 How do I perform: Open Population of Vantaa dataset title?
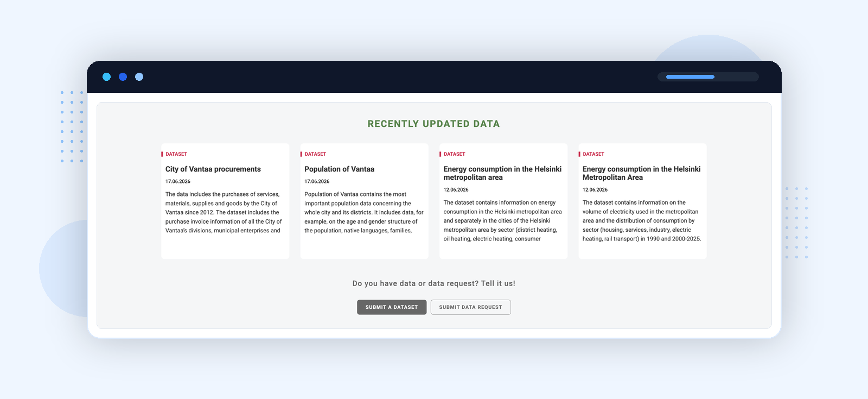tap(339, 169)
